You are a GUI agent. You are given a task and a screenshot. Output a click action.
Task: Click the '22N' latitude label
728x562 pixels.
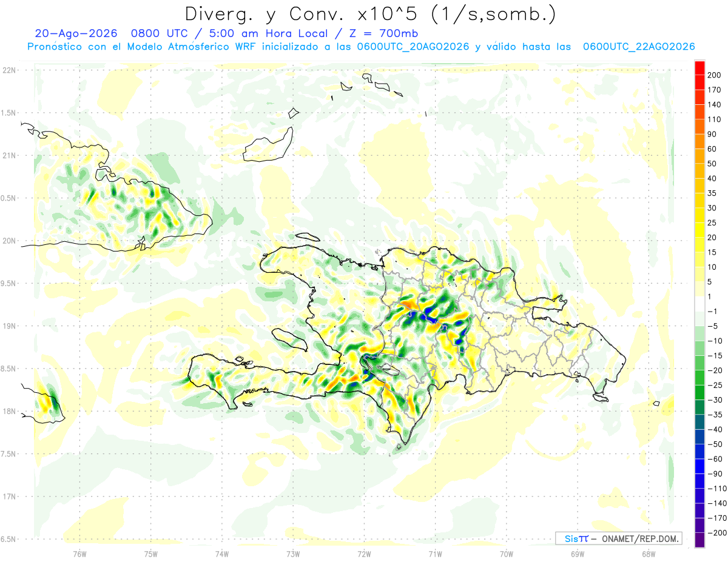point(9,70)
